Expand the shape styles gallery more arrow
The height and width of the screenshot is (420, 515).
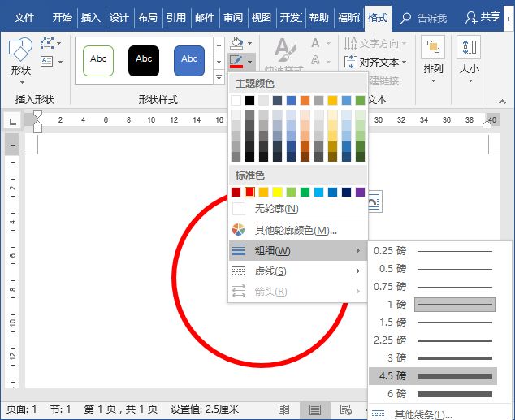pyautogui.click(x=219, y=78)
